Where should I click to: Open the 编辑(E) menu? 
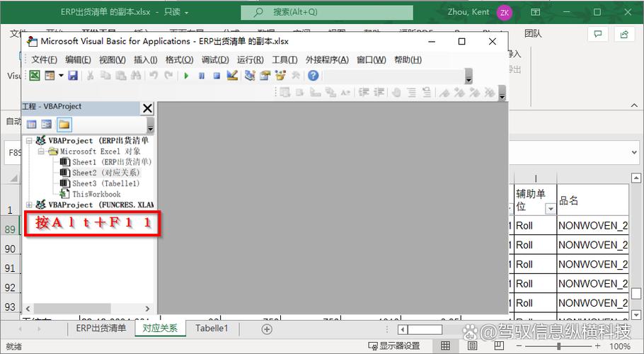click(78, 60)
